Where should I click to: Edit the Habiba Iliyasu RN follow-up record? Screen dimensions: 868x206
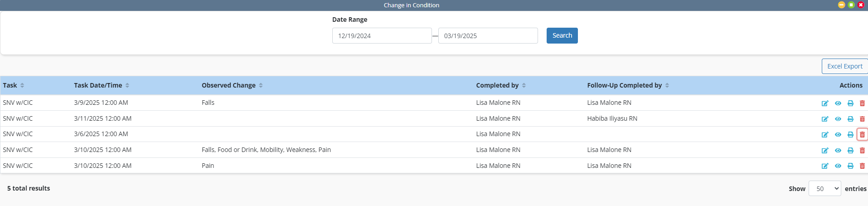(x=825, y=119)
